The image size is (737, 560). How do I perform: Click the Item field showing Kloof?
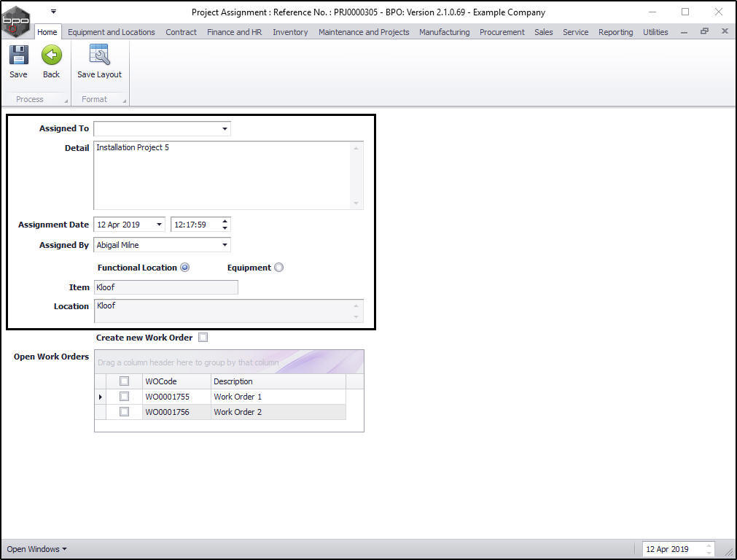(x=166, y=287)
